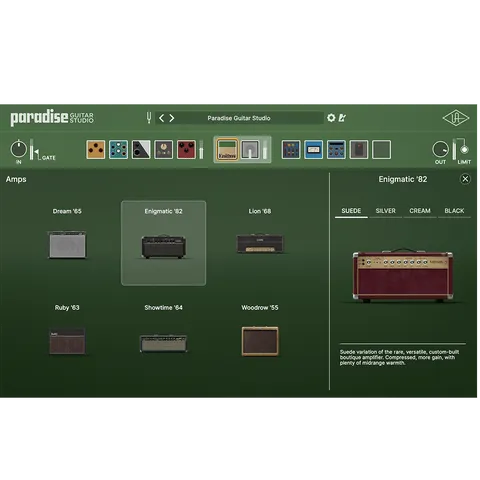Close the Enigmatic '82 detail panel
Viewport: 480px width, 480px height.
pyautogui.click(x=465, y=179)
